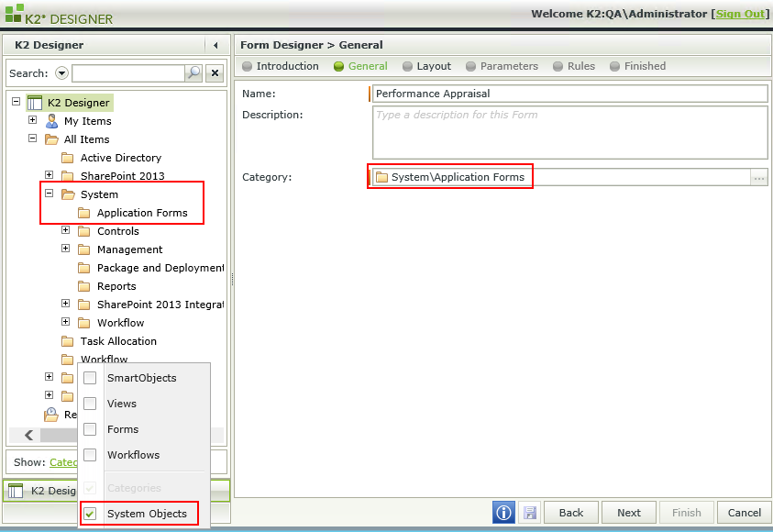Clear search with the X button
The width and height of the screenshot is (773, 532).
coord(215,73)
